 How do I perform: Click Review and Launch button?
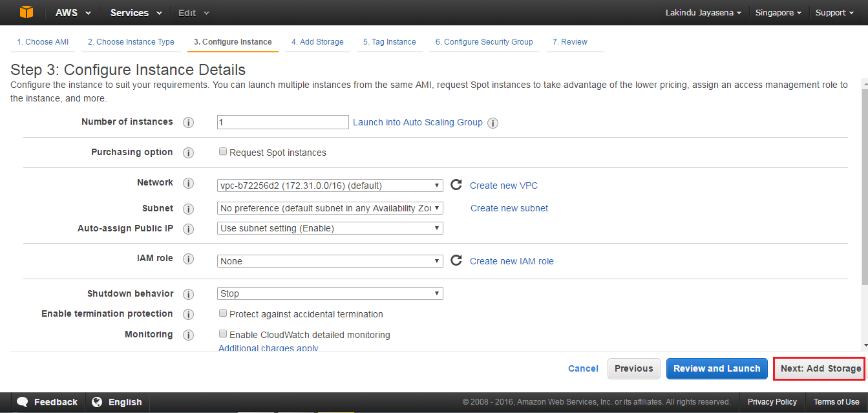[717, 368]
